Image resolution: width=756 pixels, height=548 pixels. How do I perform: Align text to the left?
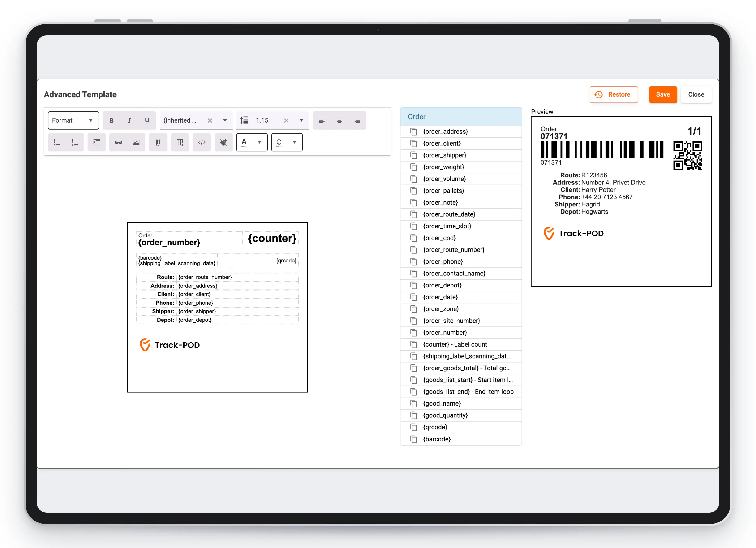[x=322, y=120]
